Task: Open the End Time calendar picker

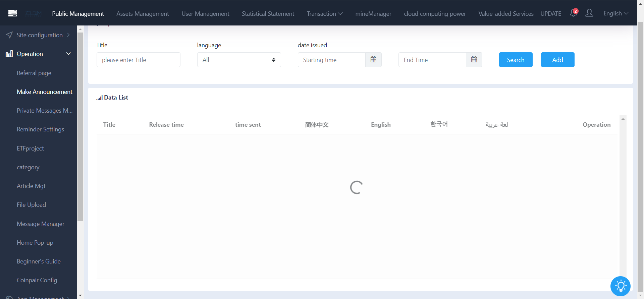Action: pyautogui.click(x=474, y=60)
